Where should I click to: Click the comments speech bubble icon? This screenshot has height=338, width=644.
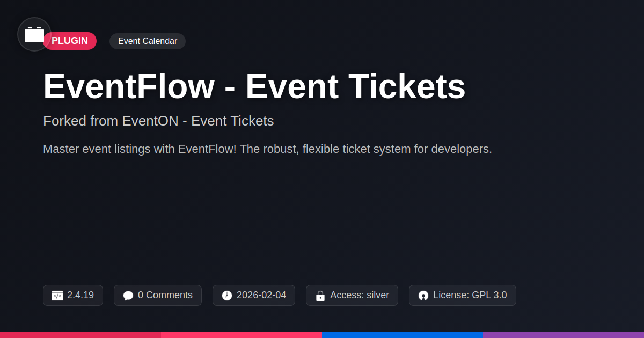(x=128, y=296)
